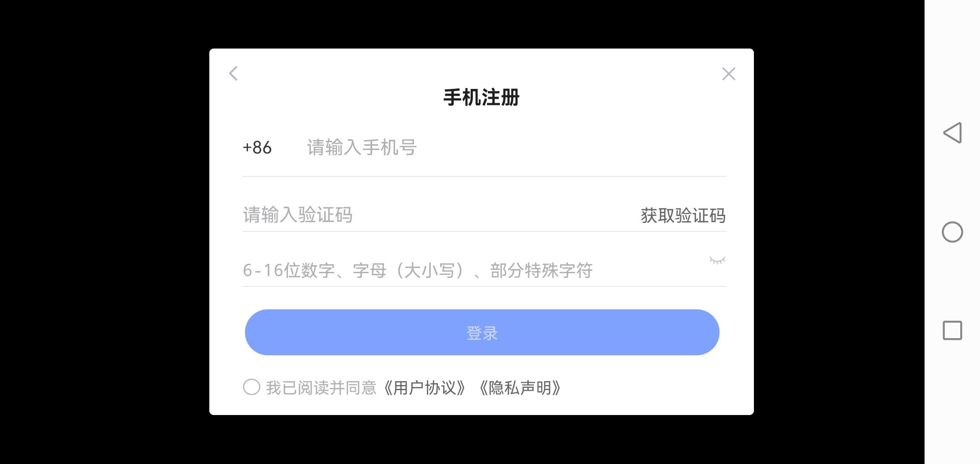Click the dark backdrop below the dialog
This screenshot has height=464, width=980.
tap(481, 440)
